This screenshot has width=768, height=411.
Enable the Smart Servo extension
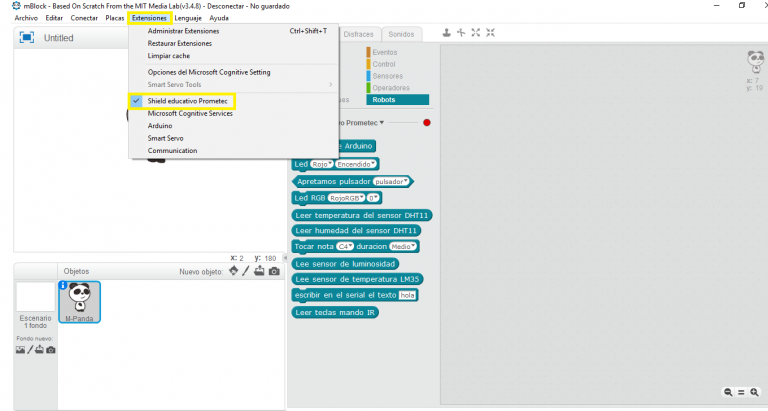coord(166,138)
